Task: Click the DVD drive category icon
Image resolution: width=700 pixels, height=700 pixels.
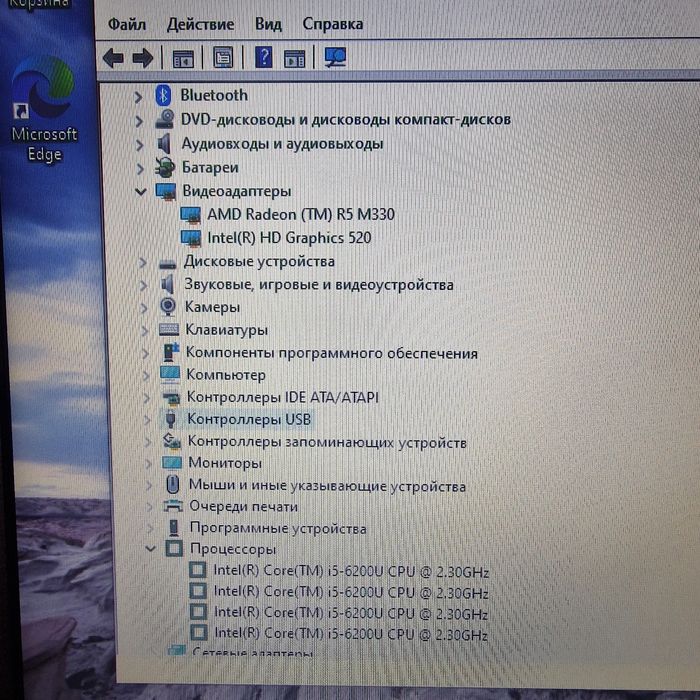Action: pos(164,119)
